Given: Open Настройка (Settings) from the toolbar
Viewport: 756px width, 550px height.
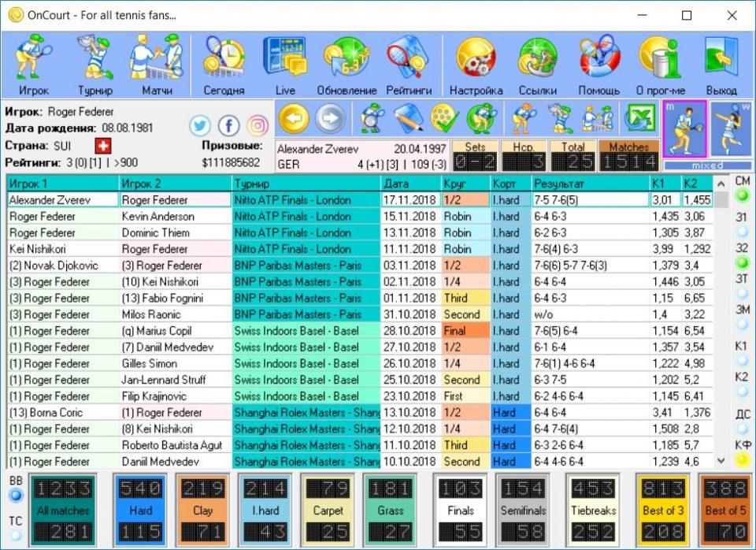Looking at the screenshot, I should [476, 65].
